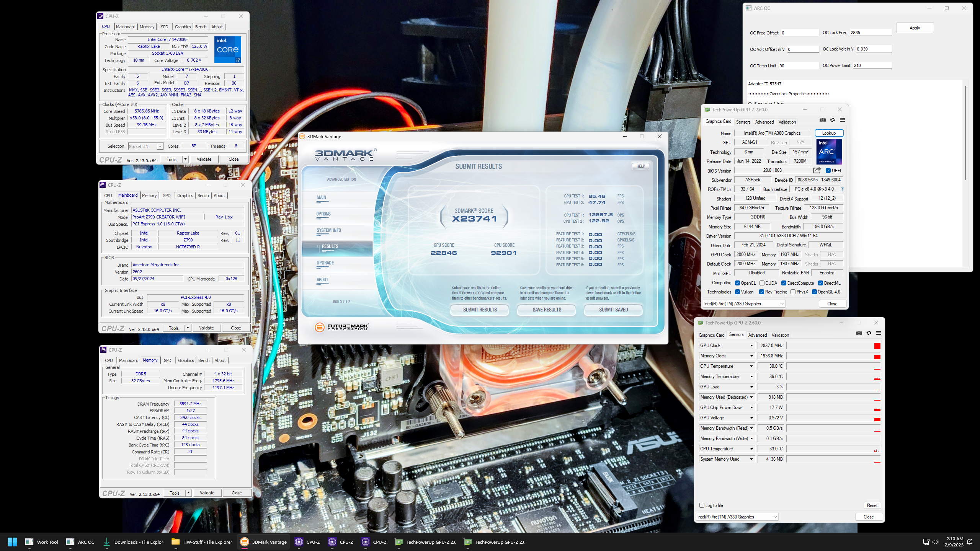The width and height of the screenshot is (980, 551).
Task: Open notifications bell in system tray
Action: point(970,542)
